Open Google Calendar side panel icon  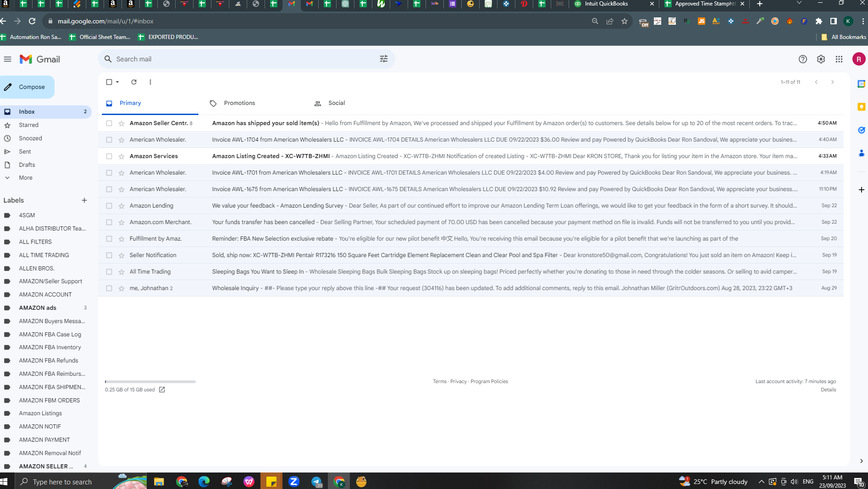pos(861,84)
